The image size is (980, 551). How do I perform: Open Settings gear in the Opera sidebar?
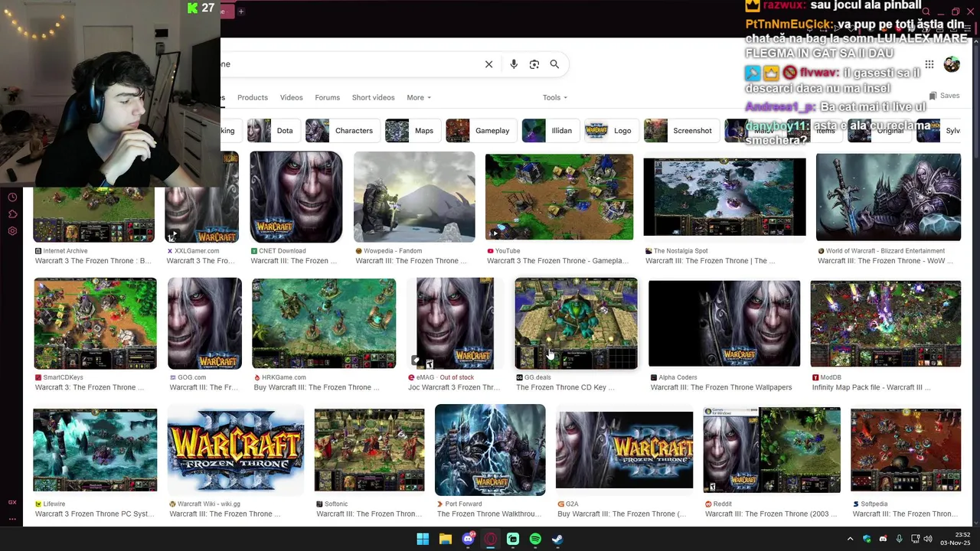point(12,231)
